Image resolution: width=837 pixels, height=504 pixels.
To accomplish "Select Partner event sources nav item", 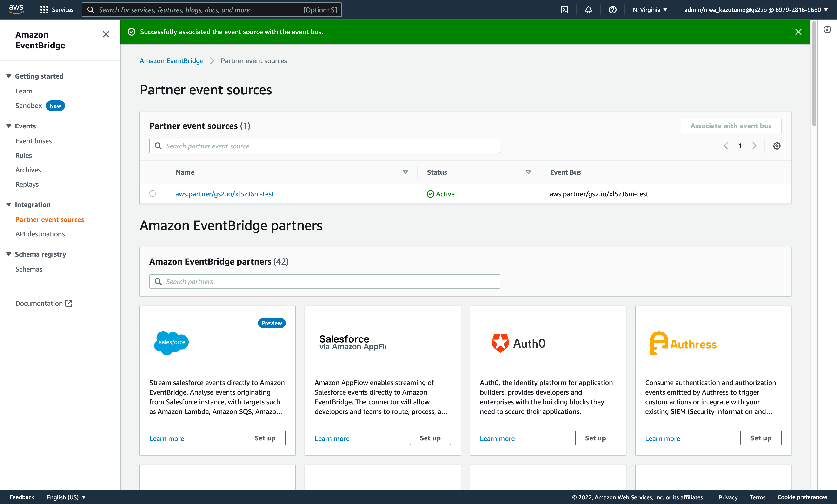I will tap(50, 219).
